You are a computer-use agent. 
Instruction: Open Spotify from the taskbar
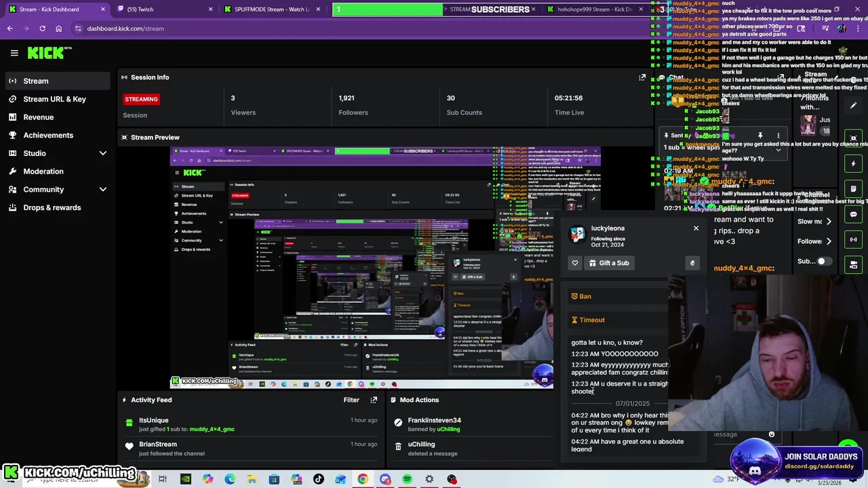[x=407, y=479]
